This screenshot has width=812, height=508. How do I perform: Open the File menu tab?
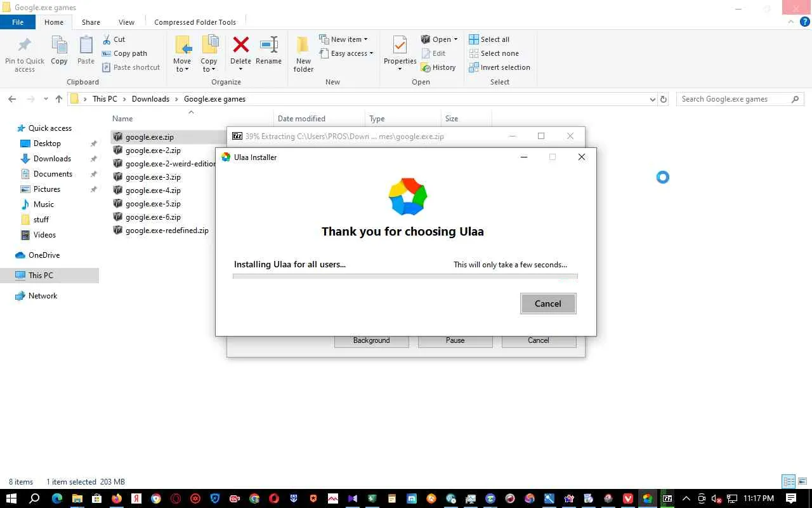18,22
